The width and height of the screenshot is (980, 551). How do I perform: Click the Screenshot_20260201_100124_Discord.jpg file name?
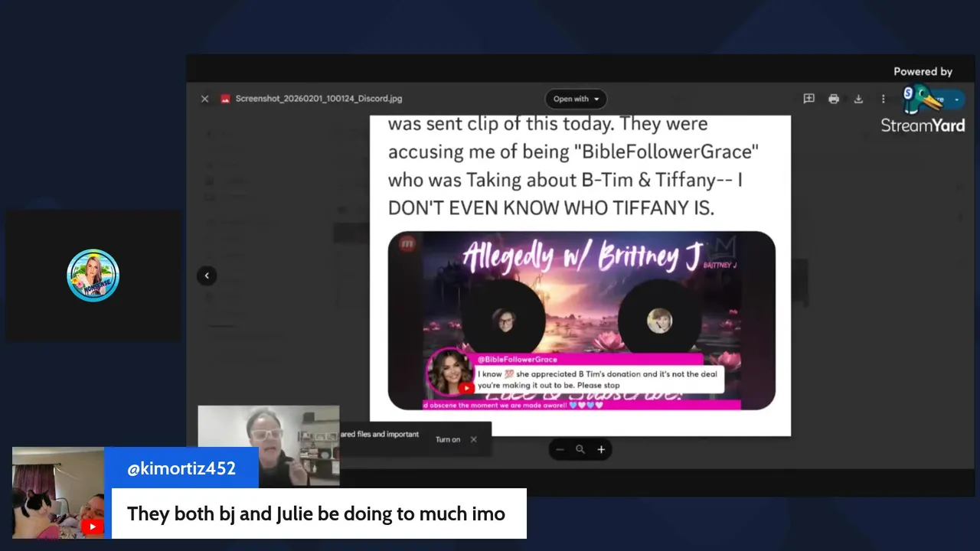[318, 99]
